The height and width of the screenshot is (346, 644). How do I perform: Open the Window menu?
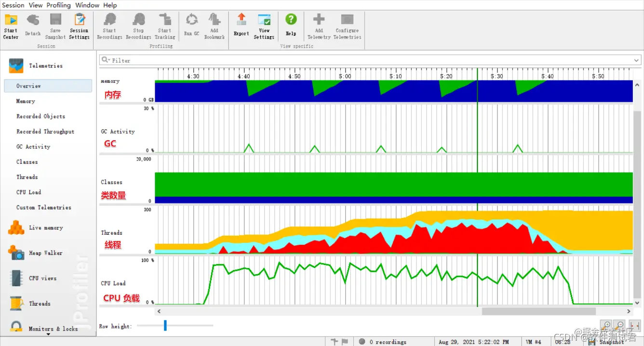point(87,5)
